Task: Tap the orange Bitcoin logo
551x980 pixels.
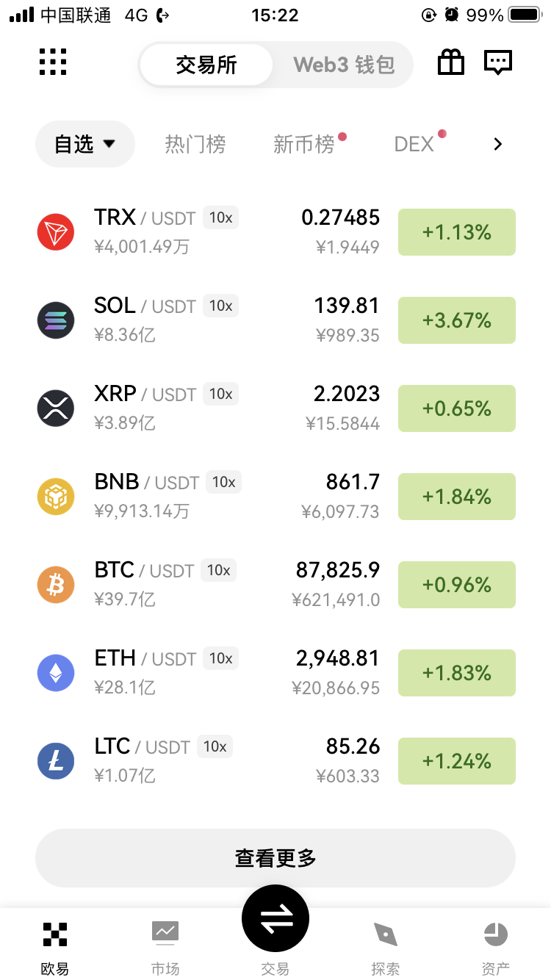Action: pyautogui.click(x=56, y=585)
